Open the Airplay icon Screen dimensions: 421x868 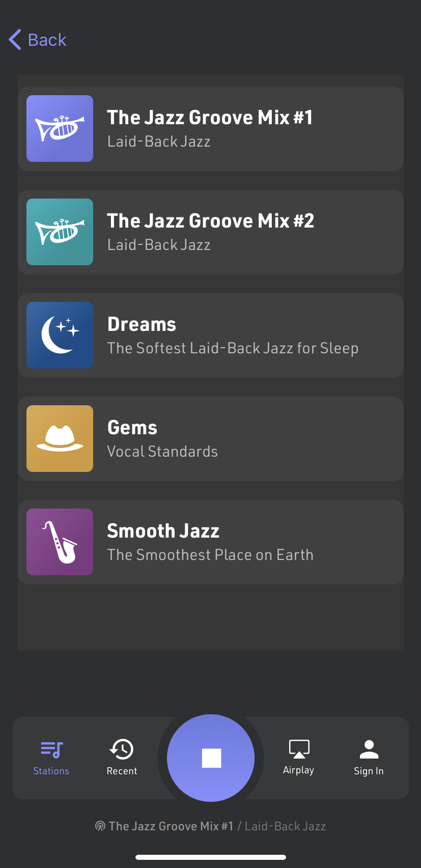299,749
